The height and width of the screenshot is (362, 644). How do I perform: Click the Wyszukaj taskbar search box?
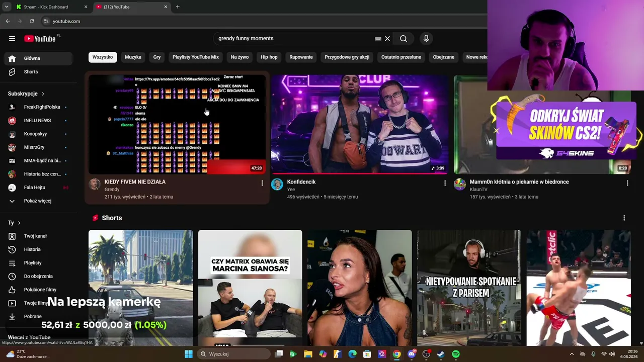(233, 354)
